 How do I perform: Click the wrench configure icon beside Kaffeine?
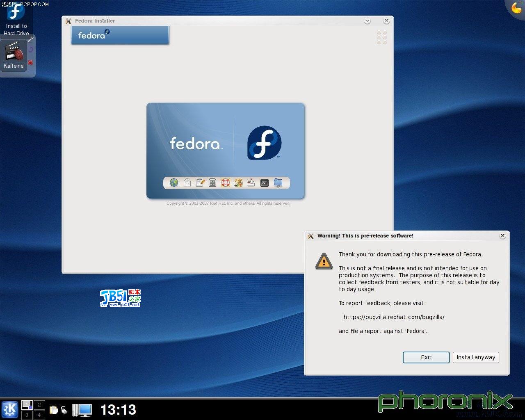[x=31, y=39]
